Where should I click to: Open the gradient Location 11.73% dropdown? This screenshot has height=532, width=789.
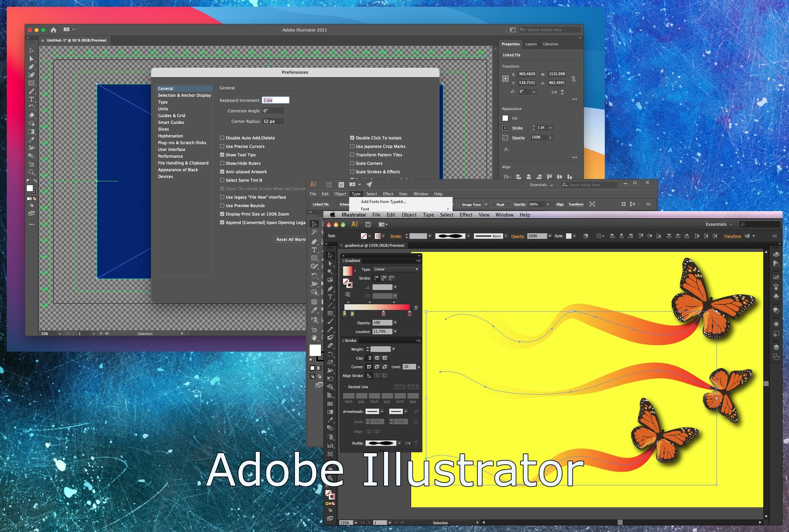(395, 331)
